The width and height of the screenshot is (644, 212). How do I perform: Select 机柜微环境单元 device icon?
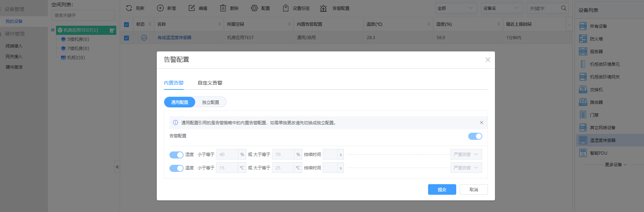pyautogui.click(x=583, y=64)
